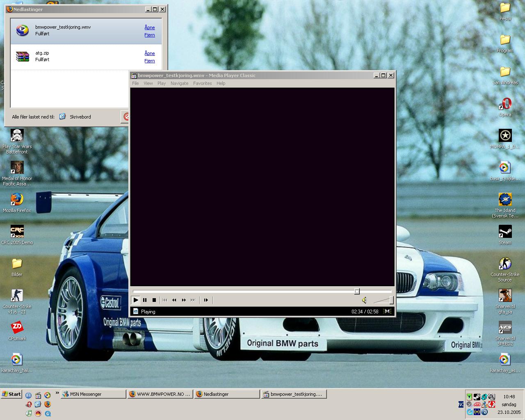
Task: Open Snarvei til SPEED2 shortcut
Action: tap(505, 334)
